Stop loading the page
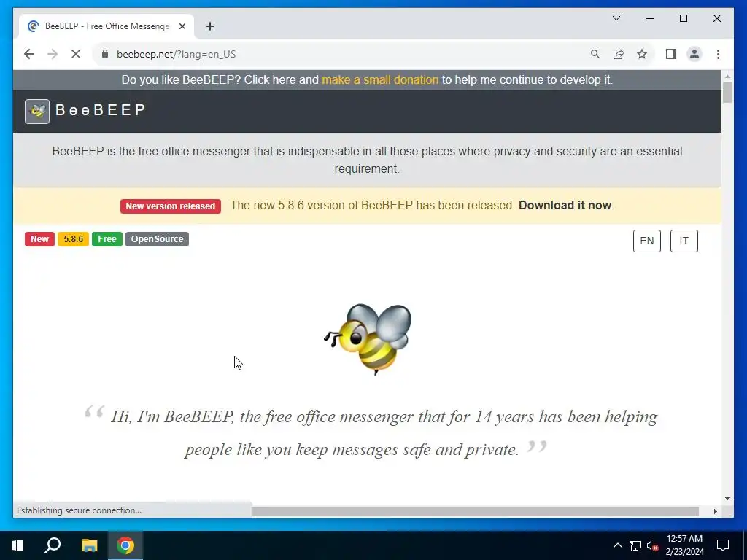Viewport: 747px width, 560px height. click(76, 54)
